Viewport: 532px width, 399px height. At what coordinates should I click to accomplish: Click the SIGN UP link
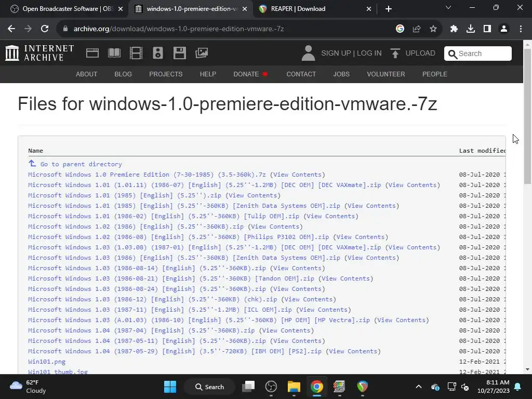point(336,54)
